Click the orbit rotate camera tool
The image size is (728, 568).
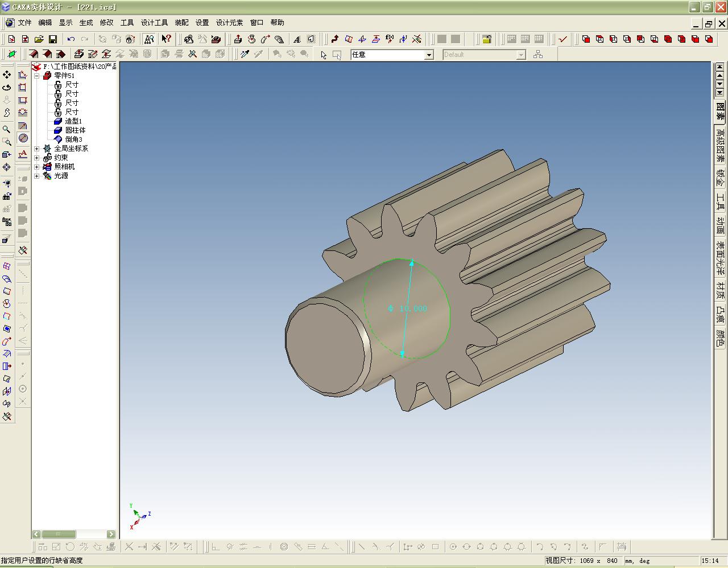point(7,87)
